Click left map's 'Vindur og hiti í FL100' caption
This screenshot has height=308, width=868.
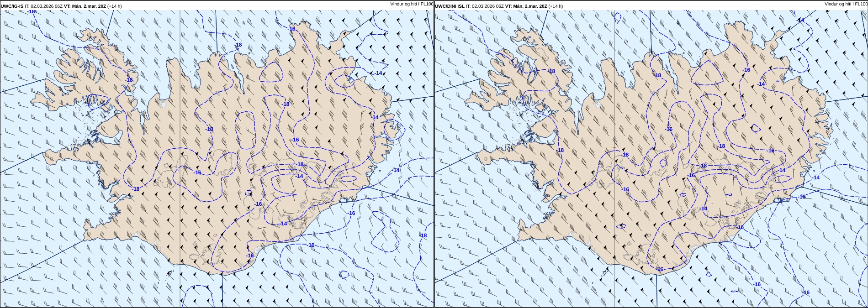tap(412, 4)
